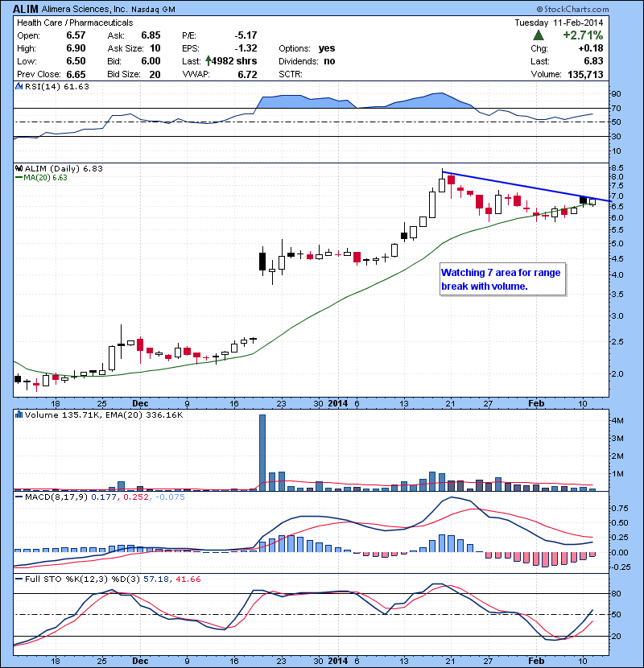Click the +2.71% percent change
Image resolution: width=644 pixels, height=668 pixels.
click(583, 35)
